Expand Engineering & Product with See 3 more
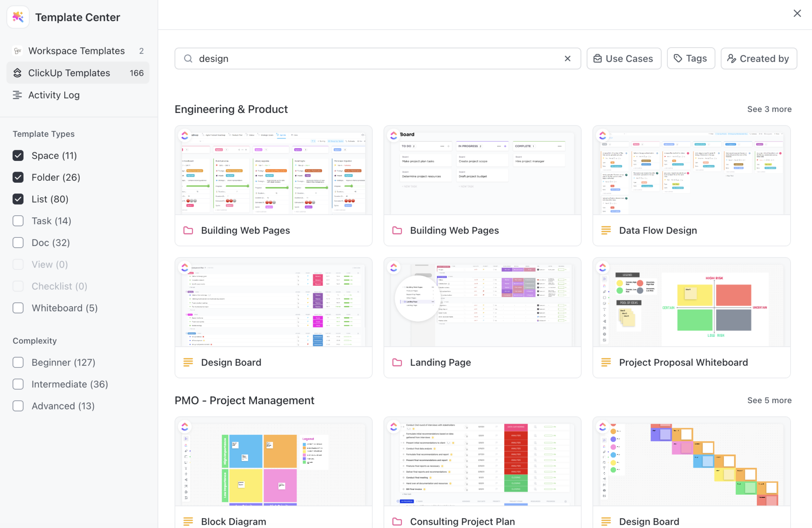Screen dimensions: 812x528 point(769,109)
